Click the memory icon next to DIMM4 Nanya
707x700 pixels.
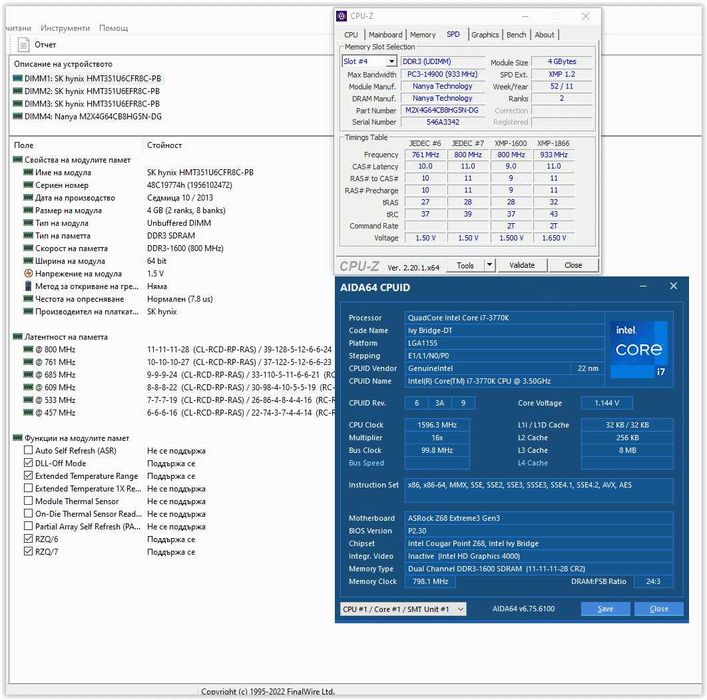18,116
